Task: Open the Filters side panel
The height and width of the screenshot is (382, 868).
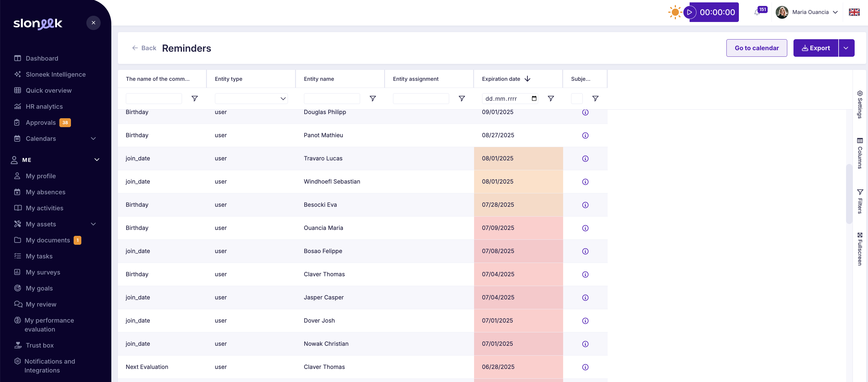Action: coord(860,201)
